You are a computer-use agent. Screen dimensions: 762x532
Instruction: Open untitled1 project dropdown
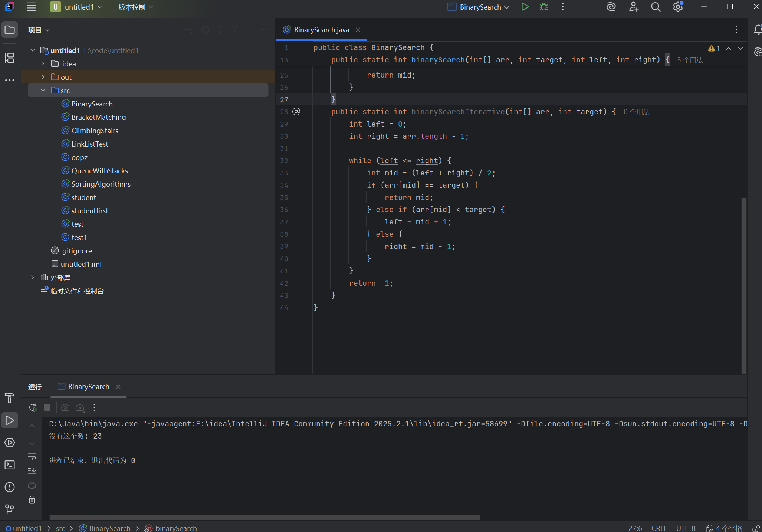coord(76,7)
